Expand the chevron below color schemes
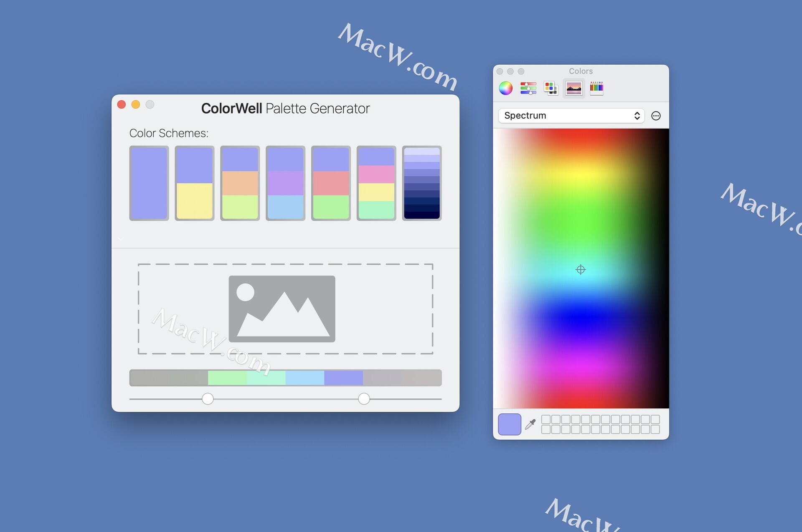This screenshot has width=802, height=532. 121,239
